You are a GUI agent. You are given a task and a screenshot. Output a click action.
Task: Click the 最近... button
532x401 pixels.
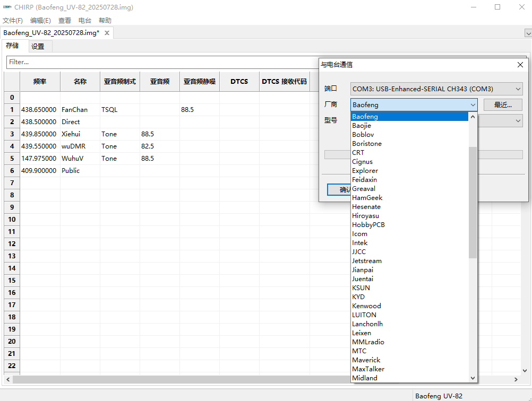[x=503, y=104]
